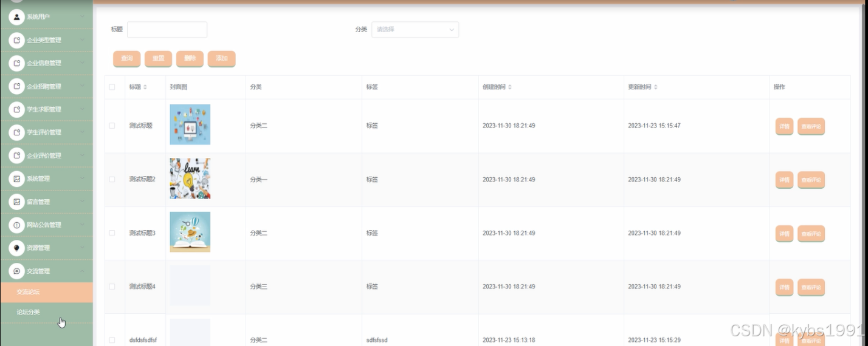Image resolution: width=868 pixels, height=346 pixels.
Task: Sort table by 标题 column arrows
Action: pos(145,87)
